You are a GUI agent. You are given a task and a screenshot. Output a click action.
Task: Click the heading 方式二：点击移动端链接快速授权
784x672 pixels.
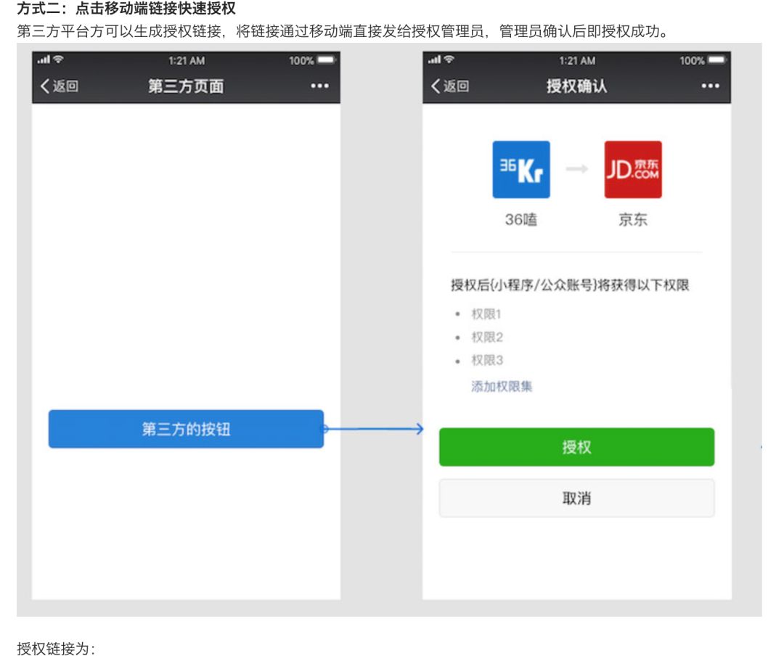click(x=126, y=8)
